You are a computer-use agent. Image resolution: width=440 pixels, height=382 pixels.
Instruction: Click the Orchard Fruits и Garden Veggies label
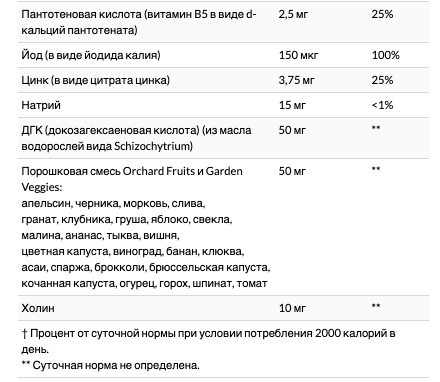pos(132,179)
